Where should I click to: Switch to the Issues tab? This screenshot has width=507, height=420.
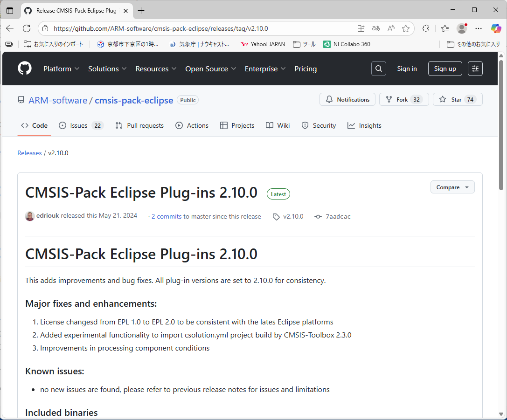[x=81, y=125]
